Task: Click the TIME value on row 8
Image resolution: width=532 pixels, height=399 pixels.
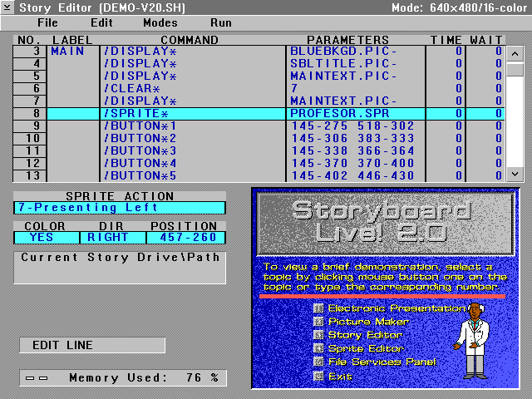Action: pyautogui.click(x=446, y=113)
